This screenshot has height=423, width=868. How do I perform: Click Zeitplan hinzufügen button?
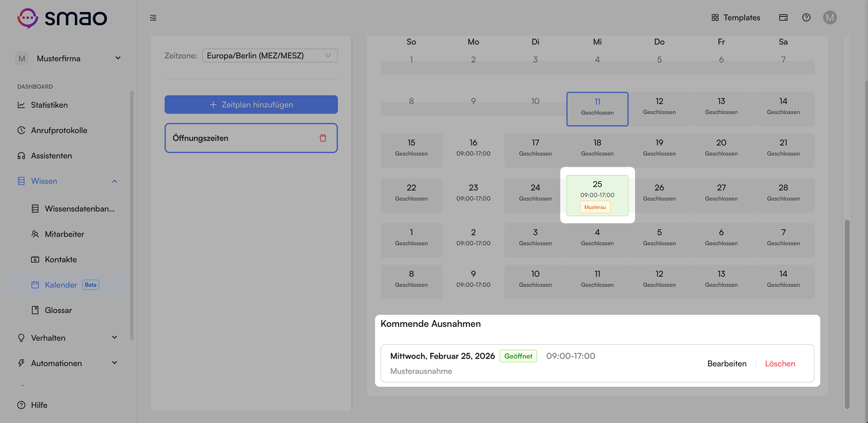[x=251, y=105]
